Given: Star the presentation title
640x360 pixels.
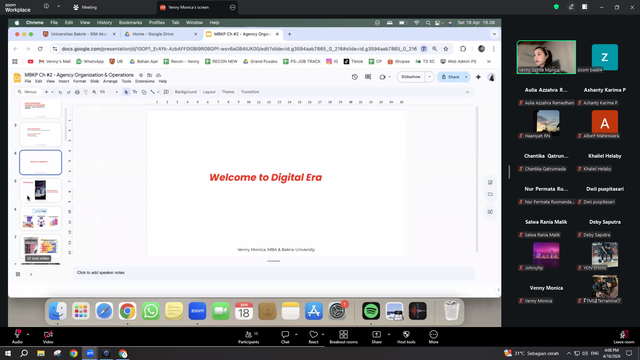Looking at the screenshot, I should [141, 75].
